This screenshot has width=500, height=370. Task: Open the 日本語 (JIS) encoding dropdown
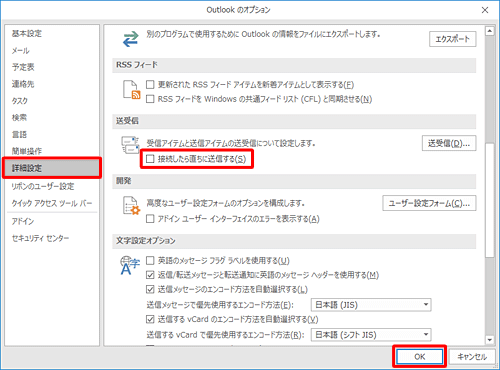click(x=371, y=305)
